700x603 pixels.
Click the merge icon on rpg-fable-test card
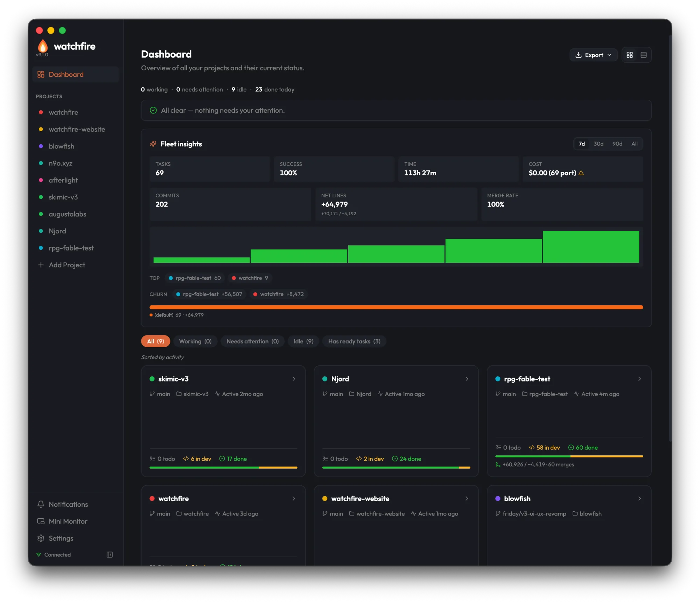pos(498,464)
